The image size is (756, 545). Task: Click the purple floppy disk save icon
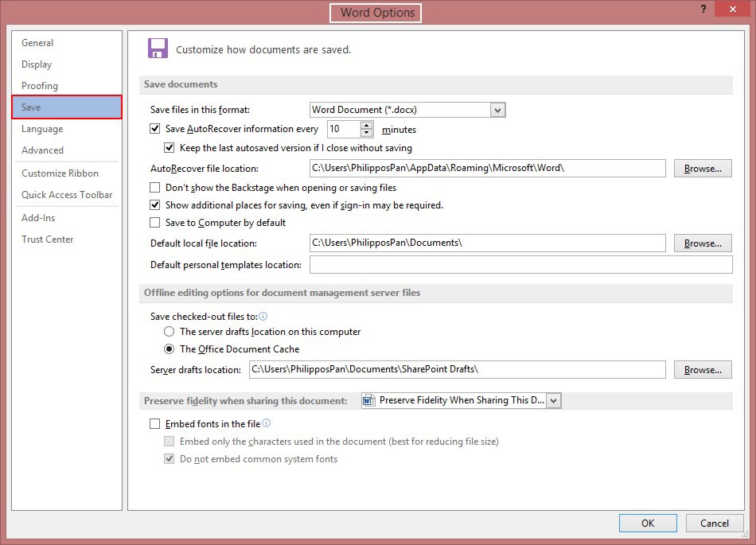(x=158, y=49)
